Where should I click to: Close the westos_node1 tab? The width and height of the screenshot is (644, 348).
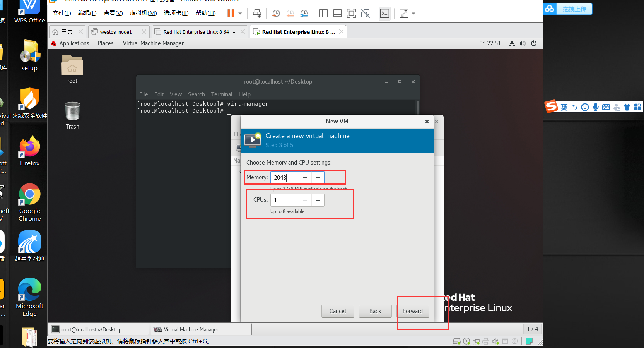point(144,32)
